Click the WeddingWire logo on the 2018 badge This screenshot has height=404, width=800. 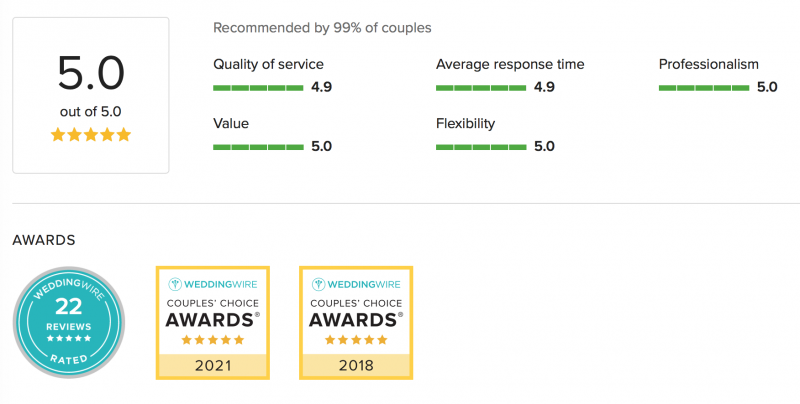pyautogui.click(x=356, y=284)
